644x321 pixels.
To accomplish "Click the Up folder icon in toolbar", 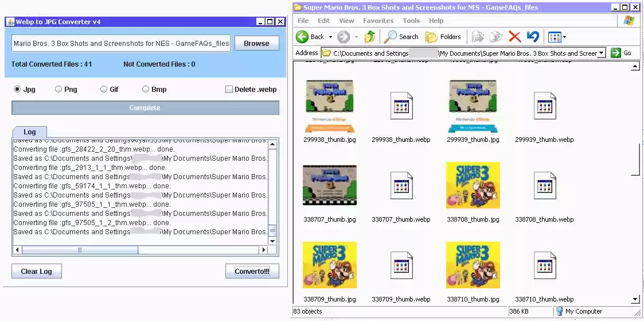I will pos(370,37).
